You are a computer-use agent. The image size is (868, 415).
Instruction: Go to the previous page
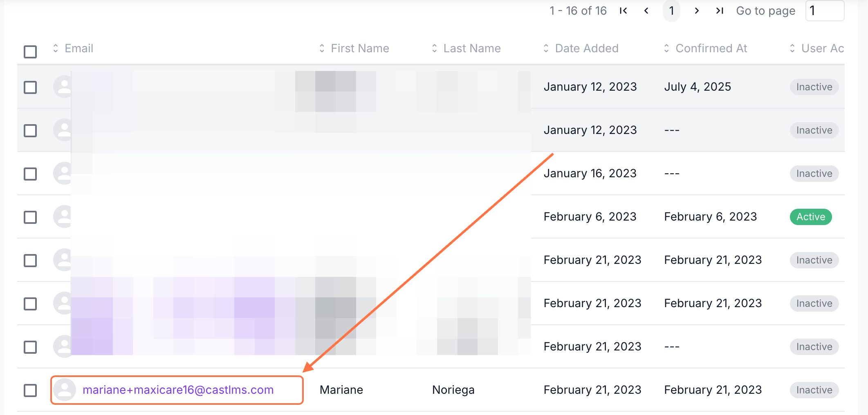pyautogui.click(x=646, y=11)
